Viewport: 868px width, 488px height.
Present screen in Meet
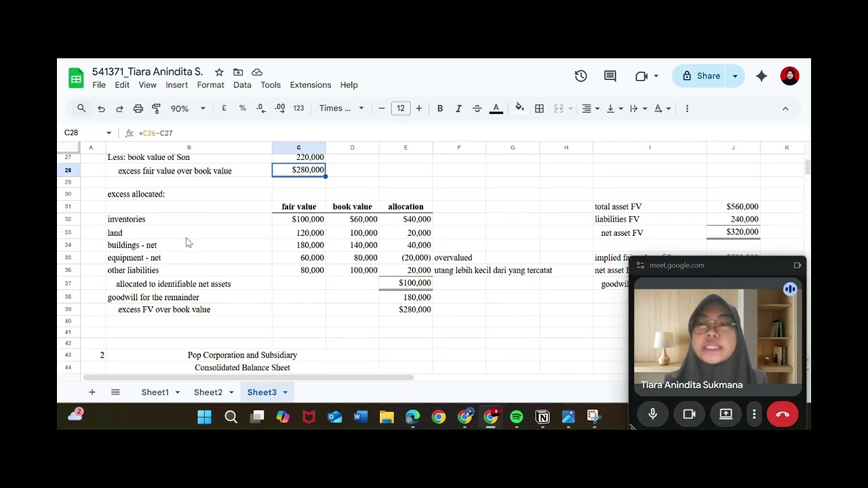coord(726,414)
